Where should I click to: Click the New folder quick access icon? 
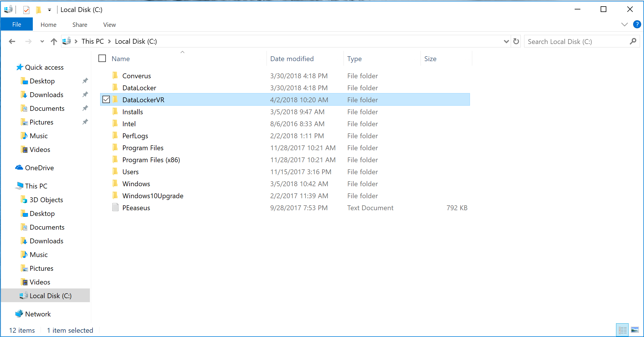[x=39, y=10]
